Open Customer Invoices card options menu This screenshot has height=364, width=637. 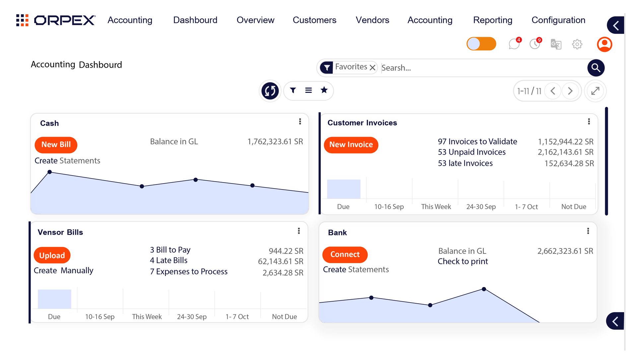coord(589,122)
